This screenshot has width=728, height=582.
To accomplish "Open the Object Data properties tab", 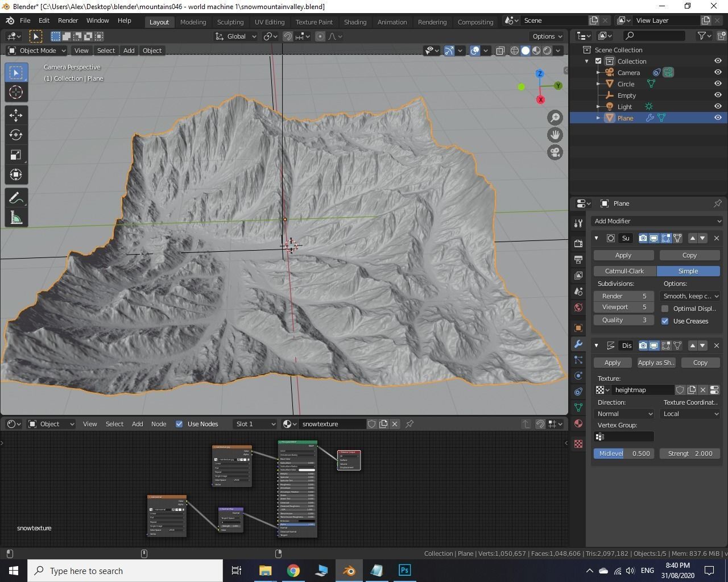I will point(578,408).
